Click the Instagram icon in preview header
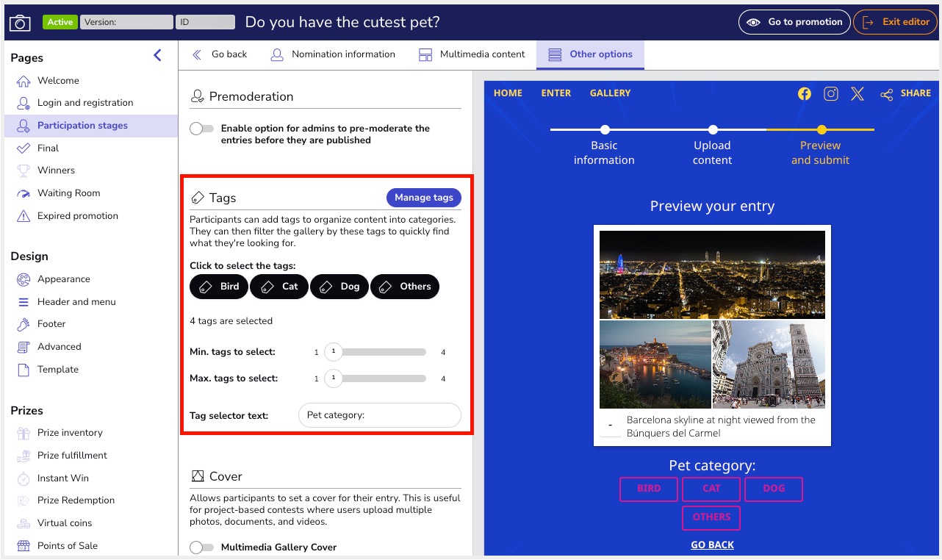 (x=831, y=93)
